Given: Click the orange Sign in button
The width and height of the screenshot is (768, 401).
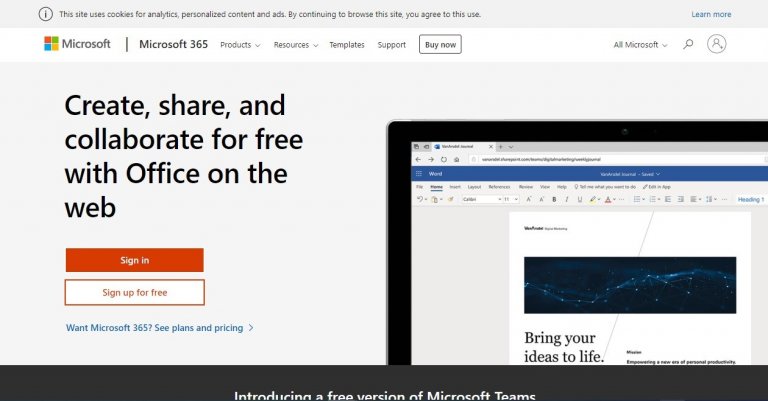Looking at the screenshot, I should tap(135, 260).
